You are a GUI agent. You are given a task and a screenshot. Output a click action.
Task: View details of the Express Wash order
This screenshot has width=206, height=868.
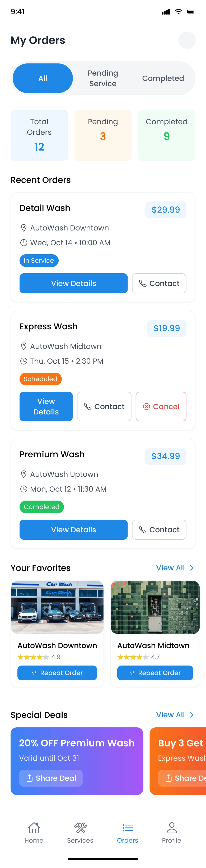click(46, 406)
